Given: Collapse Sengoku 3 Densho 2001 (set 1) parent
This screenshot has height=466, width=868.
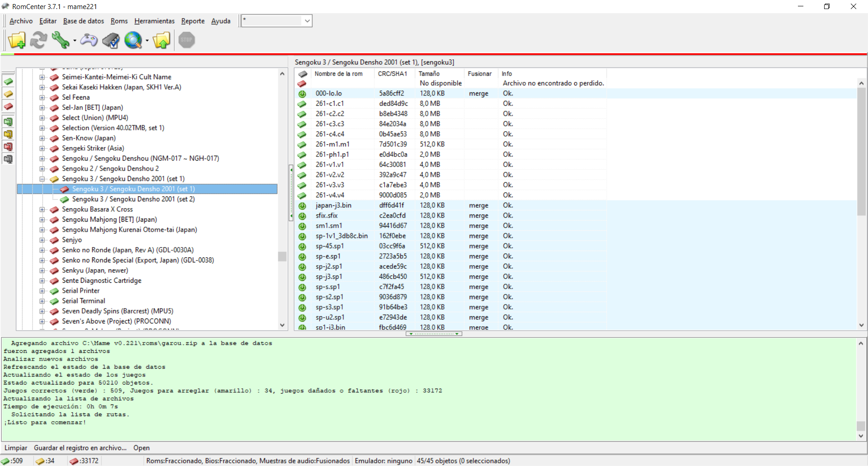Looking at the screenshot, I should click(x=42, y=179).
